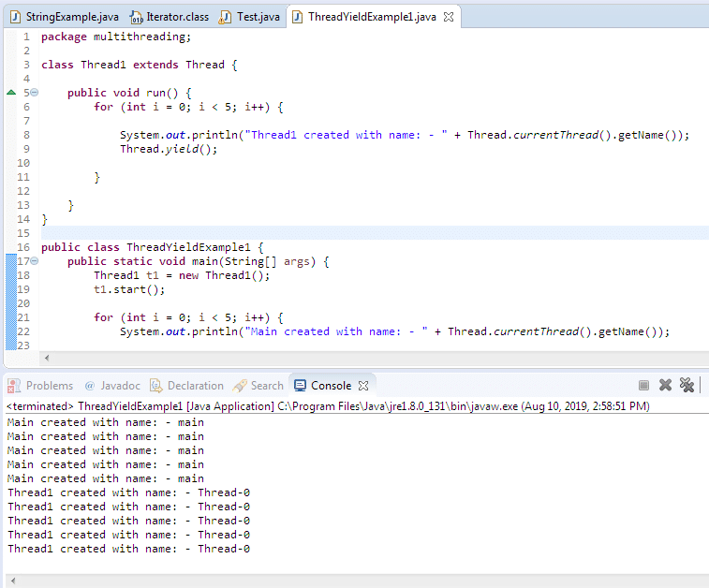The width and height of the screenshot is (709, 588).
Task: Click the class file icon on Iterator.class tab
Action: point(137,17)
